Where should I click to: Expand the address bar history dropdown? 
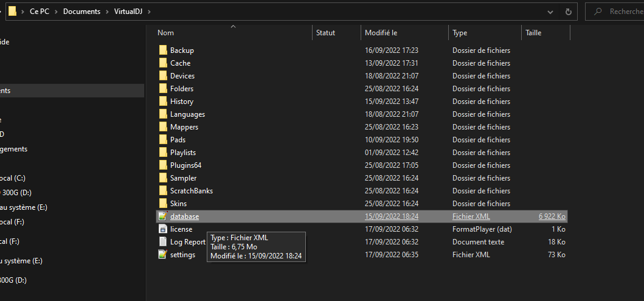550,12
